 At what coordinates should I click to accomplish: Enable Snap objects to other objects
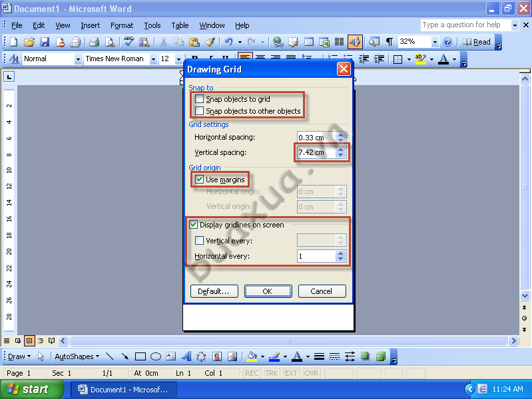pos(200,111)
